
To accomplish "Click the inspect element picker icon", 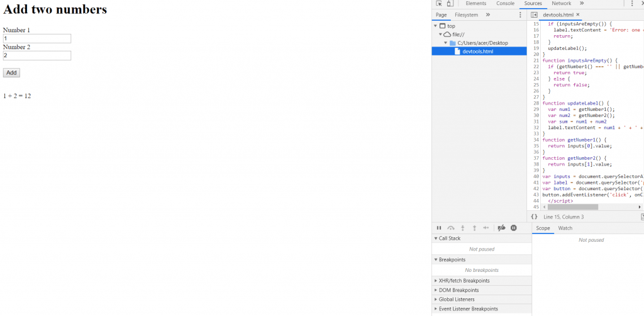I will [x=439, y=4].
